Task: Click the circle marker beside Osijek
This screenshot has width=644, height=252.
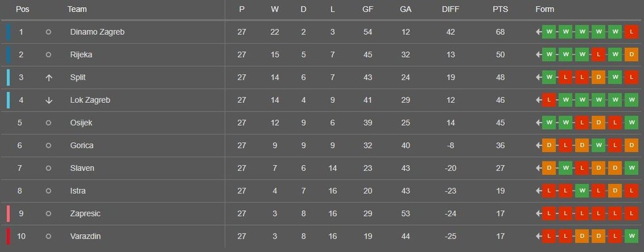Action: 48,123
